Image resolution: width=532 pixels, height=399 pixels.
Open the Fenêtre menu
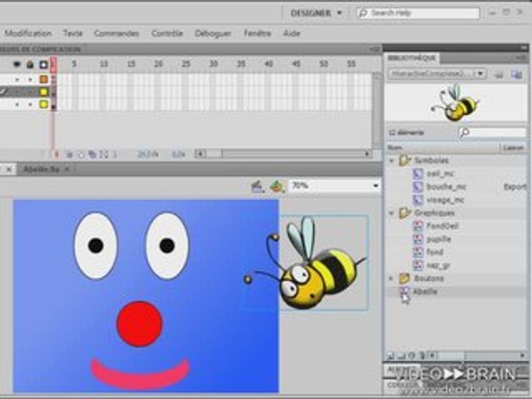(x=258, y=33)
